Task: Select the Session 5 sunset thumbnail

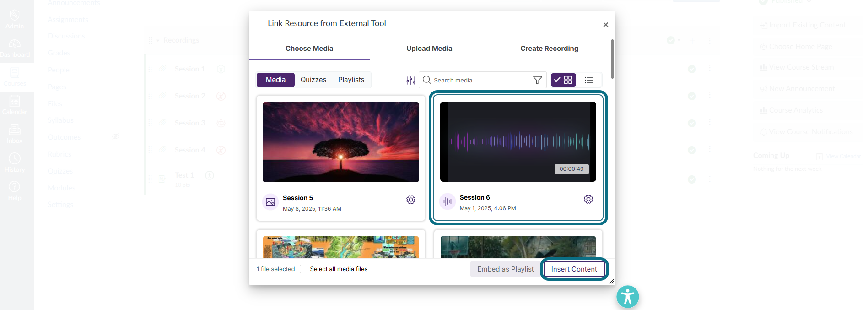Action: click(341, 142)
